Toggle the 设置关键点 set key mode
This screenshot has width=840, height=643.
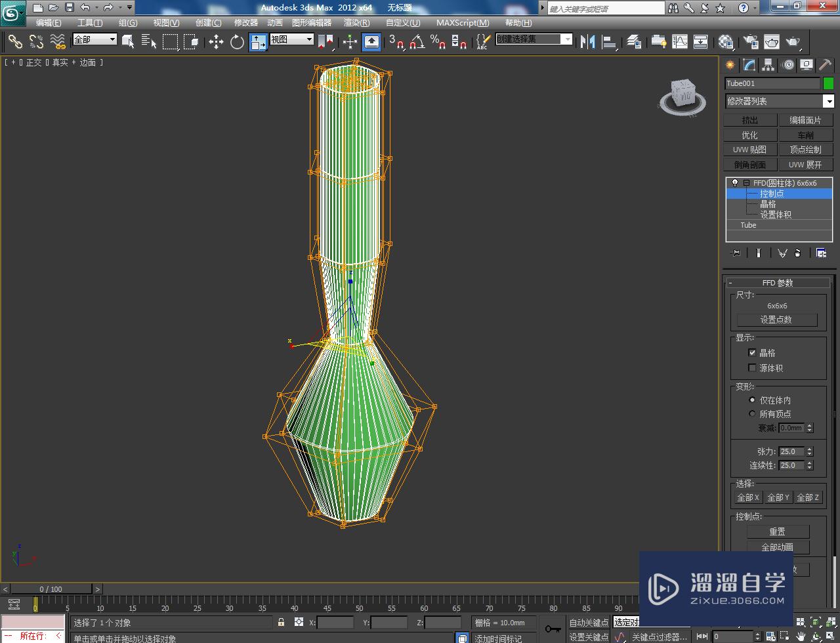point(589,637)
